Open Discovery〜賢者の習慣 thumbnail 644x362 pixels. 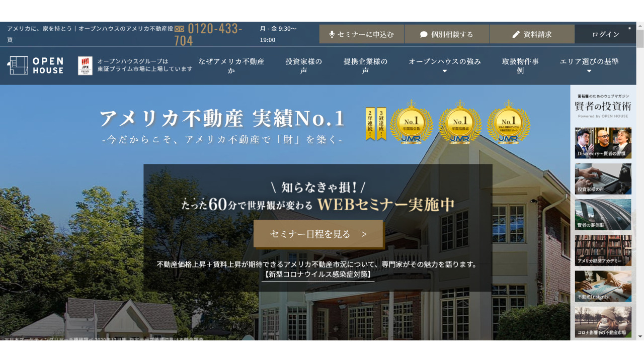(603, 143)
